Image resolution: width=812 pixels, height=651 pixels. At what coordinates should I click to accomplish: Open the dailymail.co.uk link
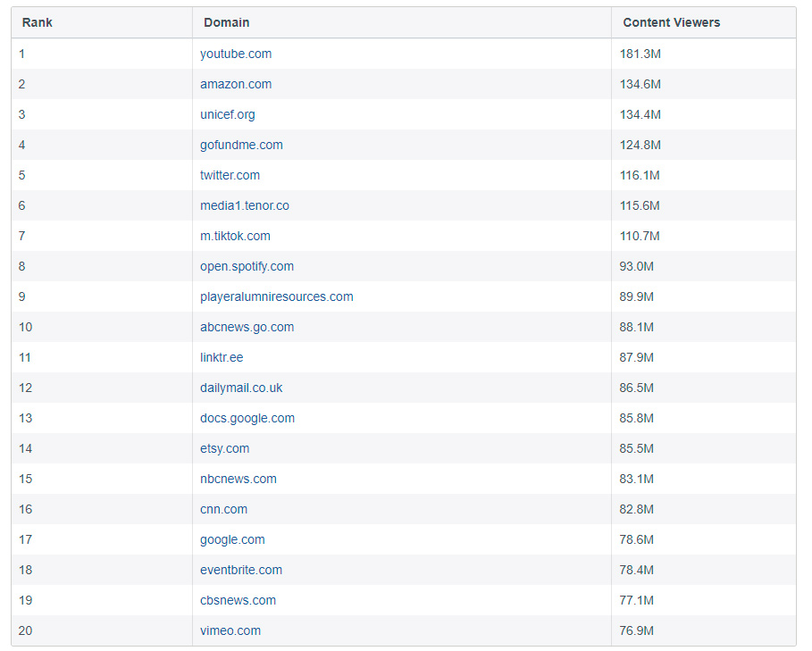point(241,388)
